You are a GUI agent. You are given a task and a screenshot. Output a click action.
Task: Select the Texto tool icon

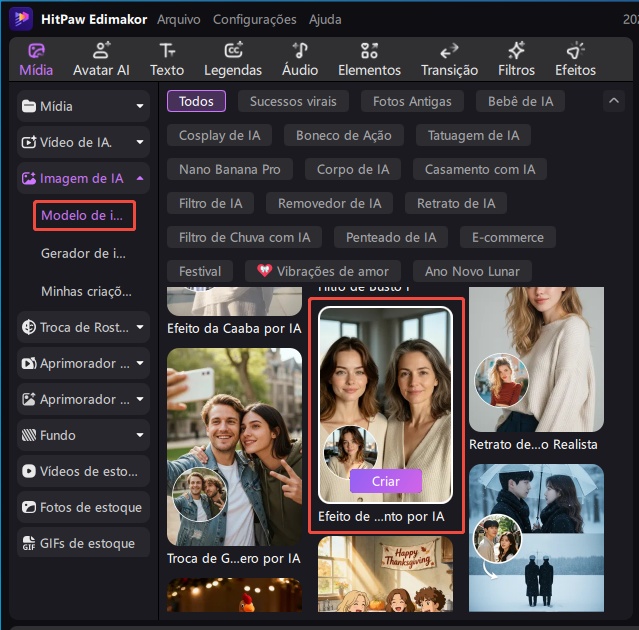pos(167,59)
